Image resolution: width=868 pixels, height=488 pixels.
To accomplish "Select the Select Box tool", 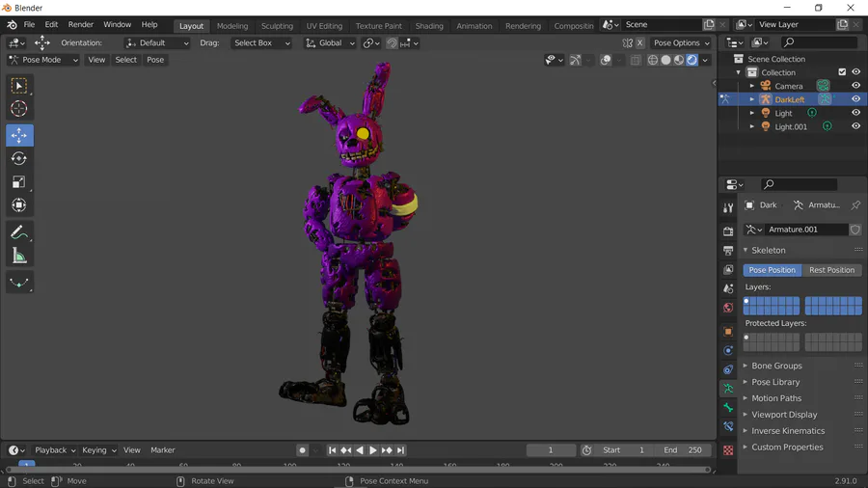I will tap(19, 86).
